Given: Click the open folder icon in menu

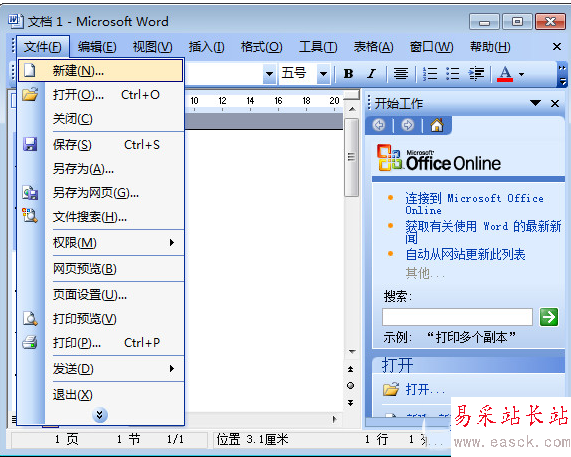Looking at the screenshot, I should [30, 95].
